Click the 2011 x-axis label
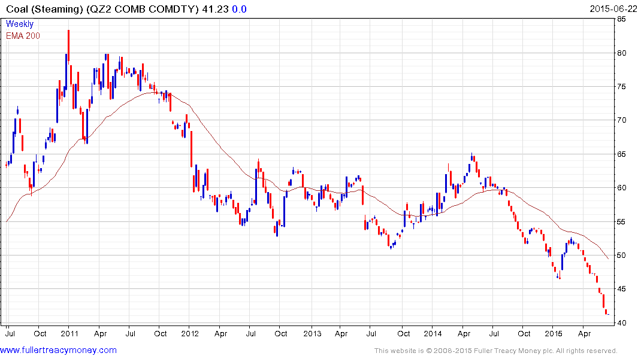Viewport: 644px width, 359px height. (x=69, y=333)
